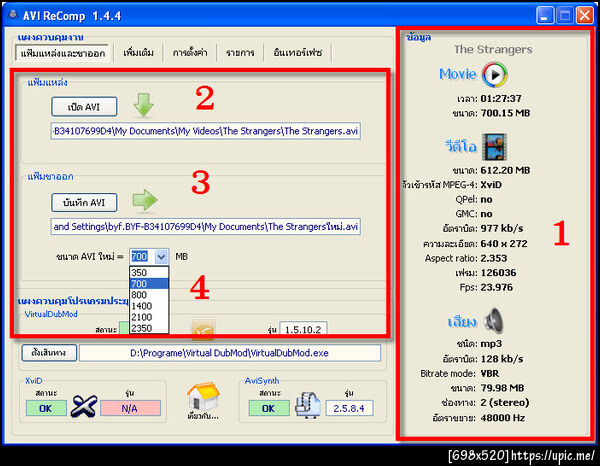This screenshot has height=466, width=600.
Task: Switch to the แฟ้มแหล่งและขาออก tab
Action: [x=63, y=53]
